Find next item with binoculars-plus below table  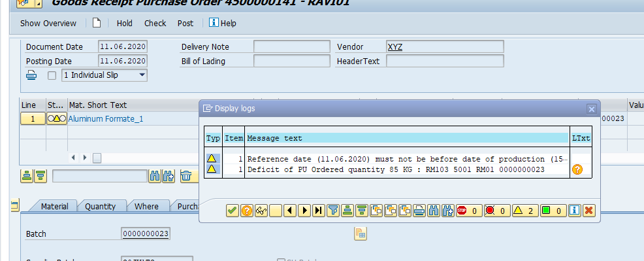tap(168, 176)
